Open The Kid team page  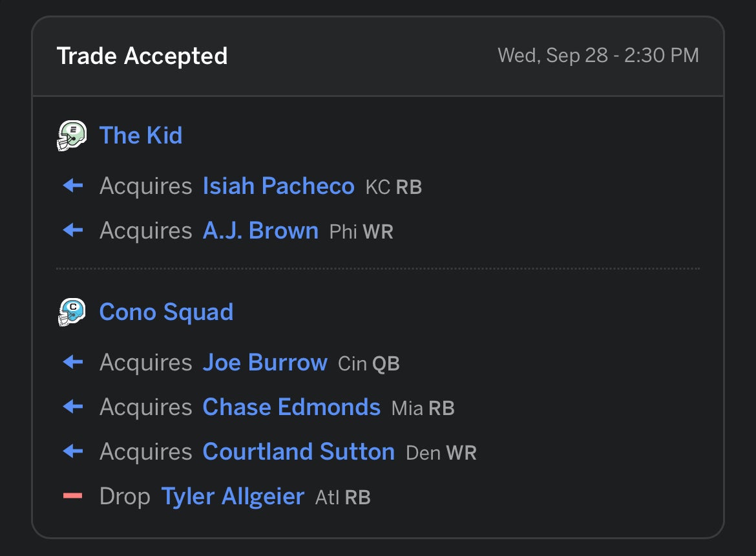click(x=141, y=136)
